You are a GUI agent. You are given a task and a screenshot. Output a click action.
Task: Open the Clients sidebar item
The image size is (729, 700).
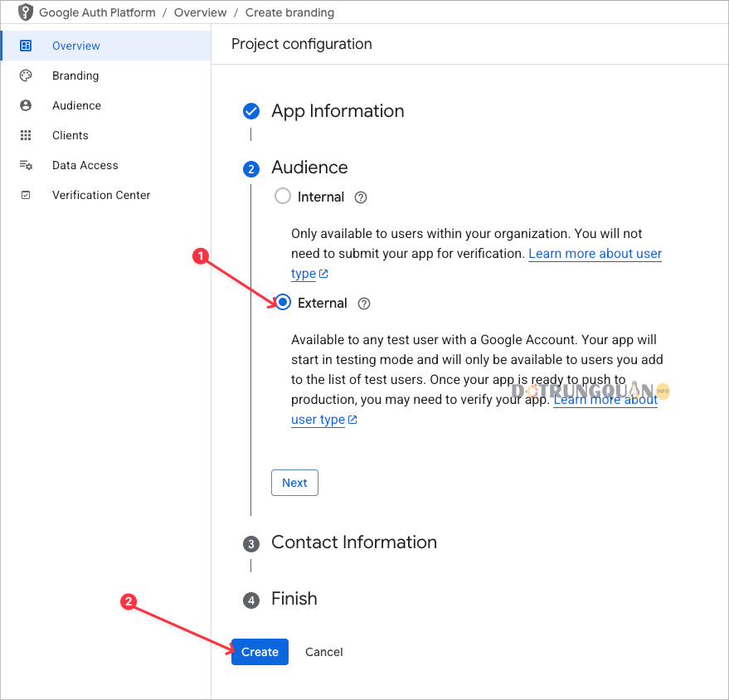106,135
